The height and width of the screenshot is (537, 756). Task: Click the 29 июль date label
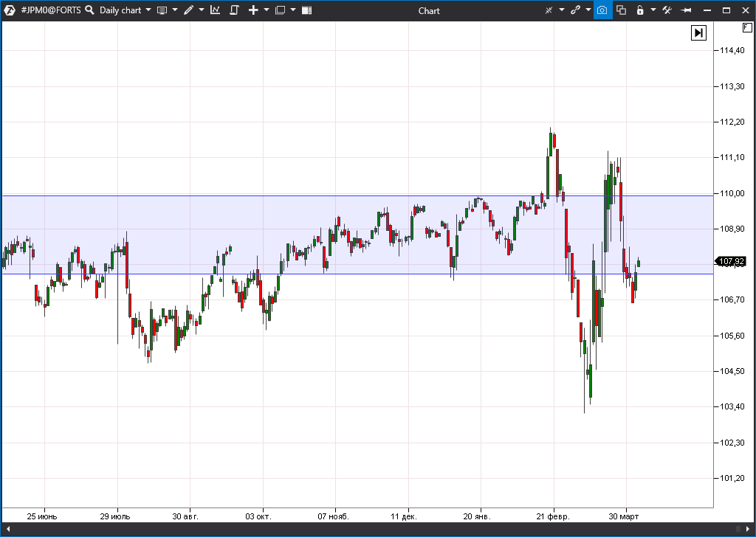point(114,516)
